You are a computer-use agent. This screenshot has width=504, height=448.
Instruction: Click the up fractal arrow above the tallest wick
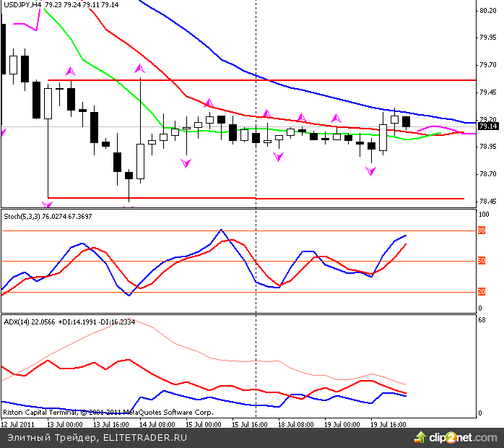(x=140, y=69)
